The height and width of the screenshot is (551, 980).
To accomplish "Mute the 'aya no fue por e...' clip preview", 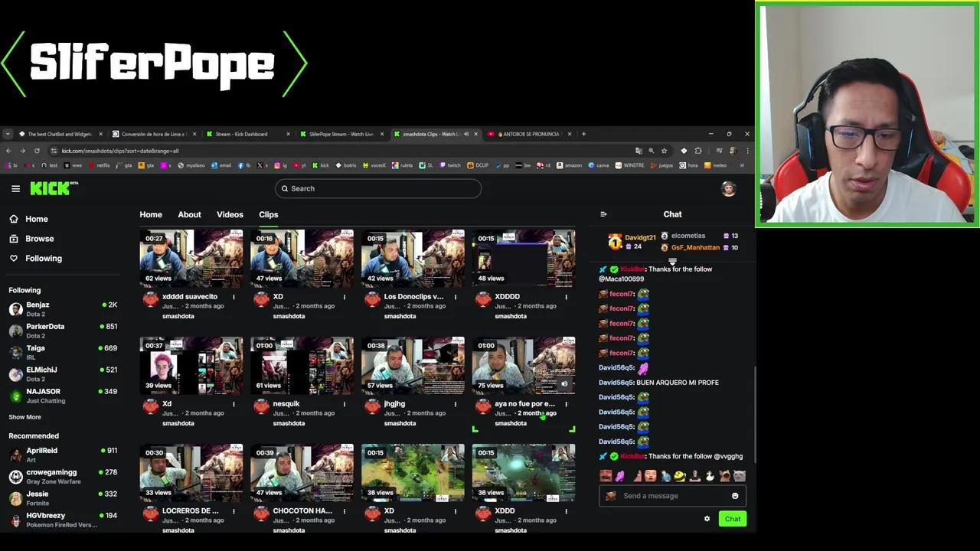I will 564,384.
